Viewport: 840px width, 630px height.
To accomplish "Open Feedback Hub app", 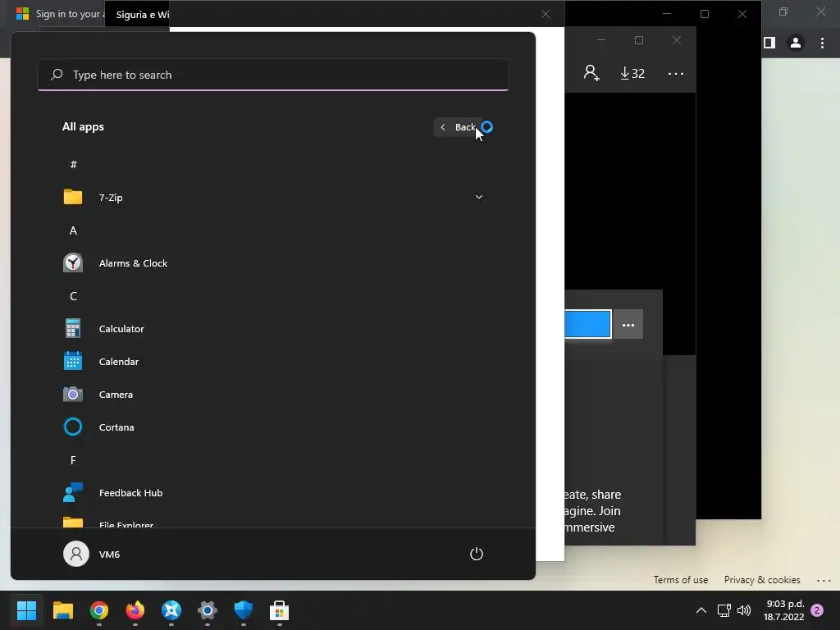I will tap(272, 493).
